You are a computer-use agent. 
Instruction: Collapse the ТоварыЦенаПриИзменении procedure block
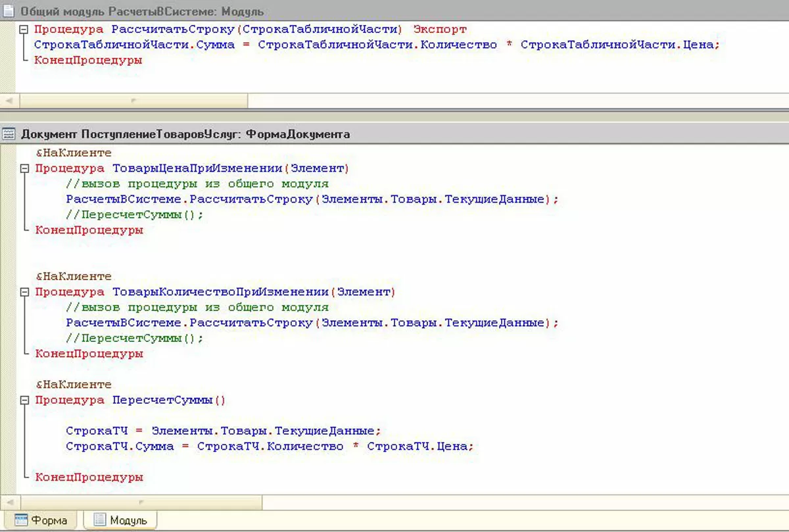[25, 168]
